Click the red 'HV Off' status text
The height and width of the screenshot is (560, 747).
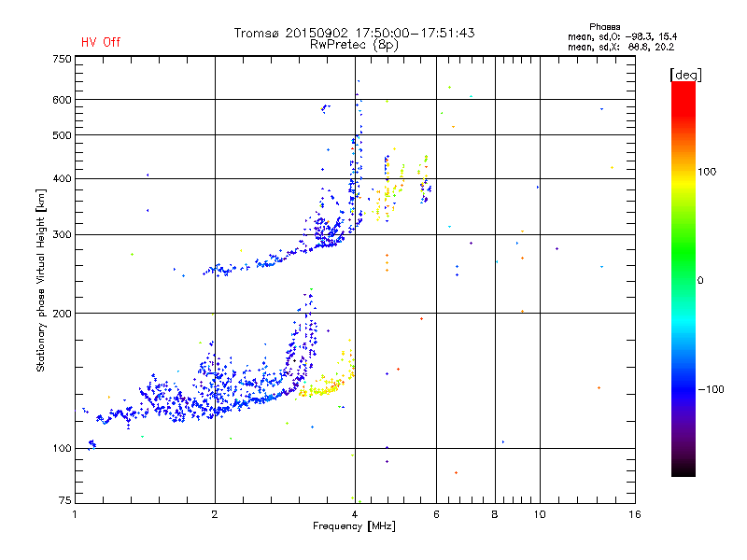tap(101, 42)
